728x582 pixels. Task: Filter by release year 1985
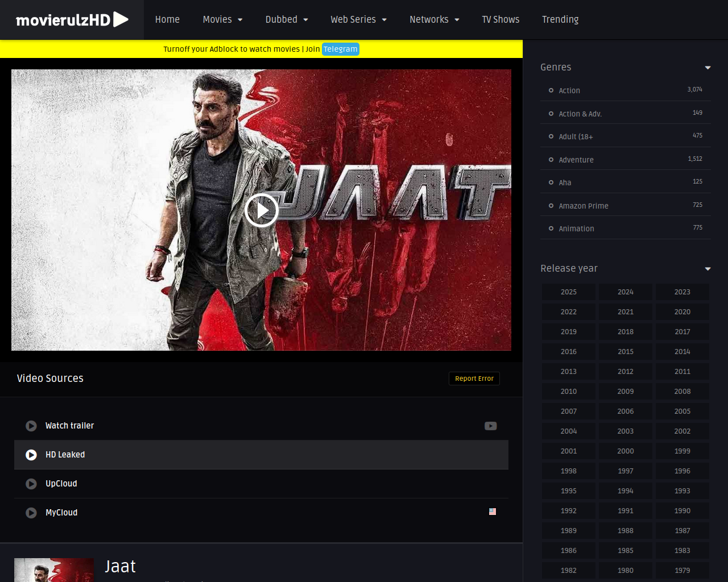[x=626, y=551]
